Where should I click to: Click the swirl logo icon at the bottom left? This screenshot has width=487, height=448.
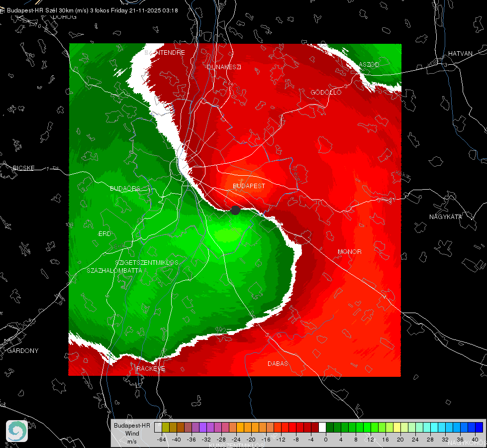(x=17, y=431)
